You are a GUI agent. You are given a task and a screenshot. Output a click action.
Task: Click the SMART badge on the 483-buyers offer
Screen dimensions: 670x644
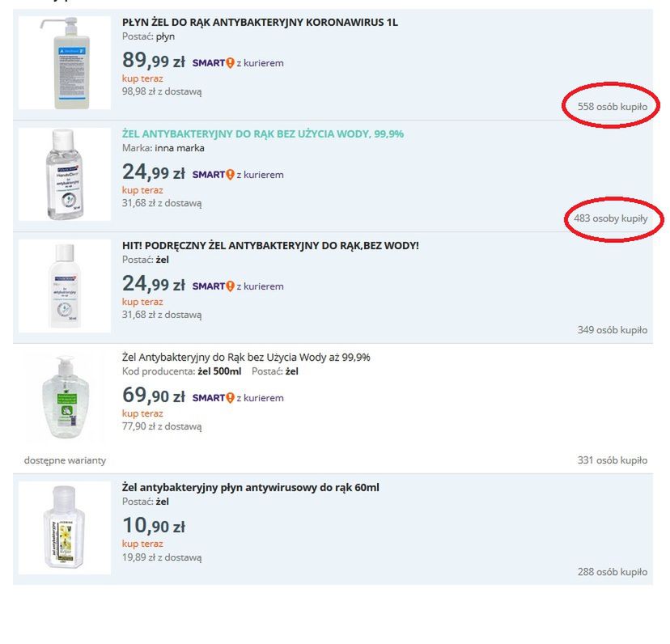point(213,175)
